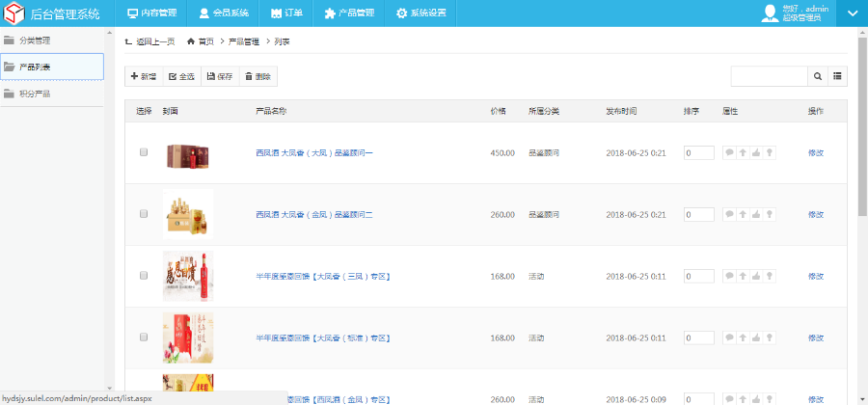868x405 pixels.
Task: Open the 会员系统 top menu
Action: [x=224, y=13]
